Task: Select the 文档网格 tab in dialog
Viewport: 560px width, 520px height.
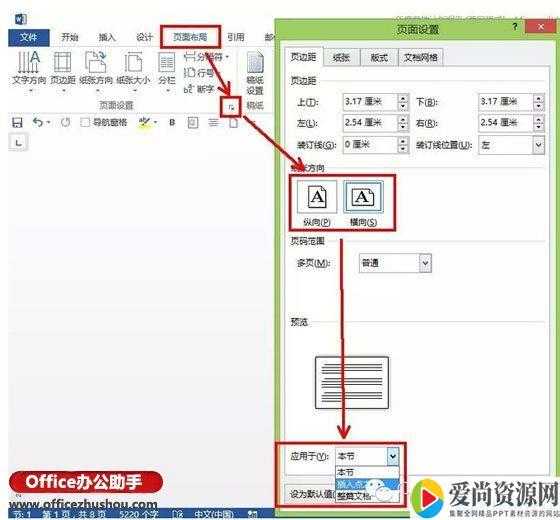Action: pos(421,58)
